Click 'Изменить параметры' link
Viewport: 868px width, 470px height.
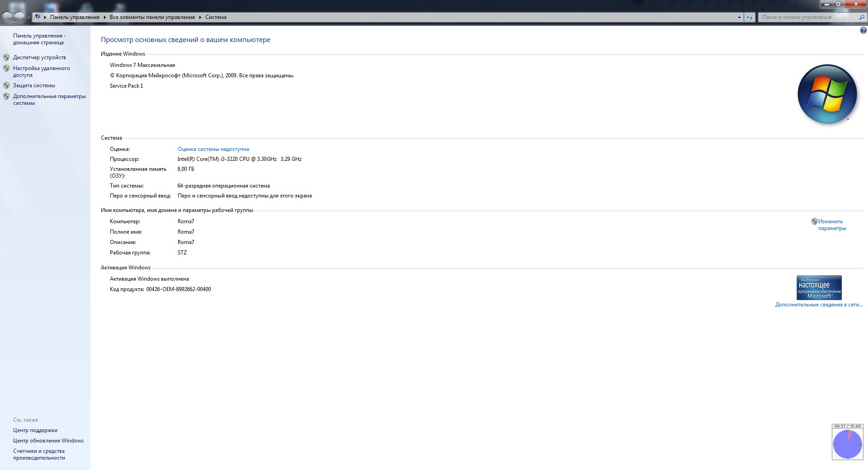point(832,225)
